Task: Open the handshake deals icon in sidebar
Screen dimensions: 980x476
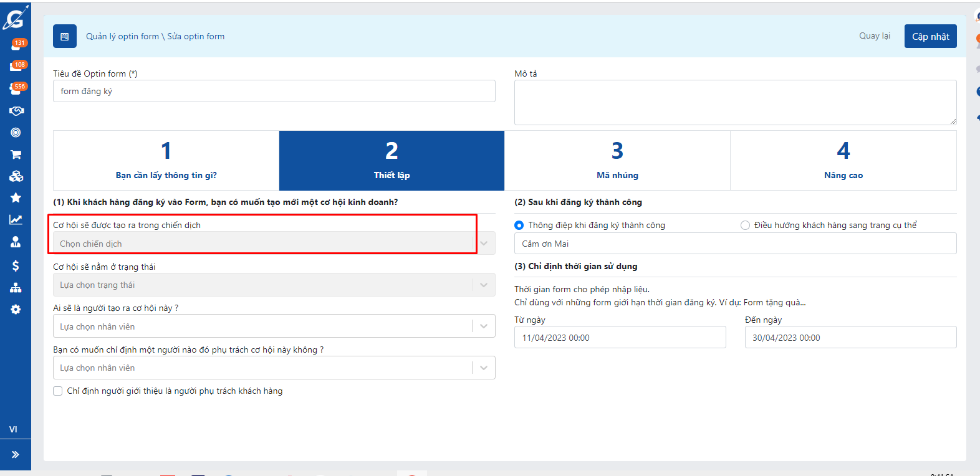Action: click(16, 111)
